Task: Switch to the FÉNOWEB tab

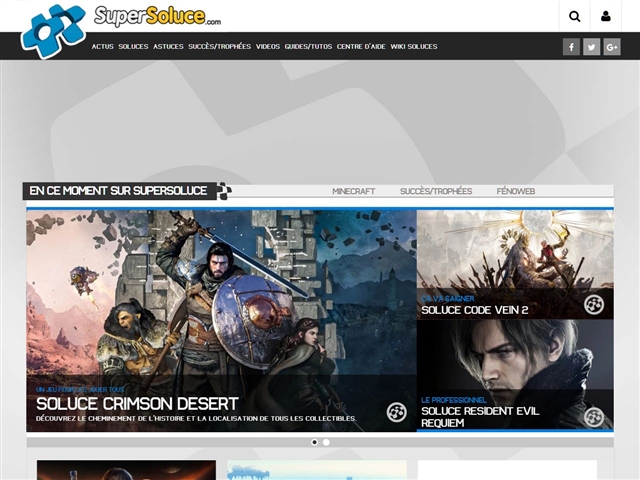Action: (x=516, y=191)
